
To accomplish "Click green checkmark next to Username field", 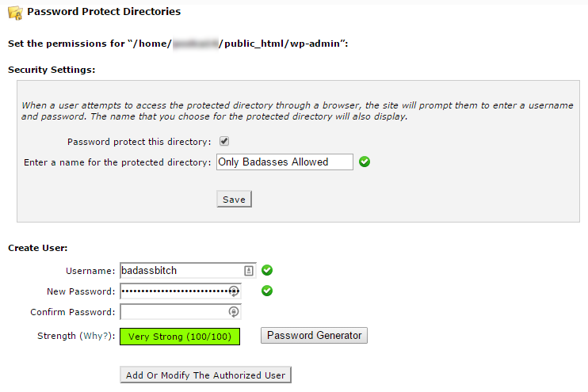I will click(267, 270).
